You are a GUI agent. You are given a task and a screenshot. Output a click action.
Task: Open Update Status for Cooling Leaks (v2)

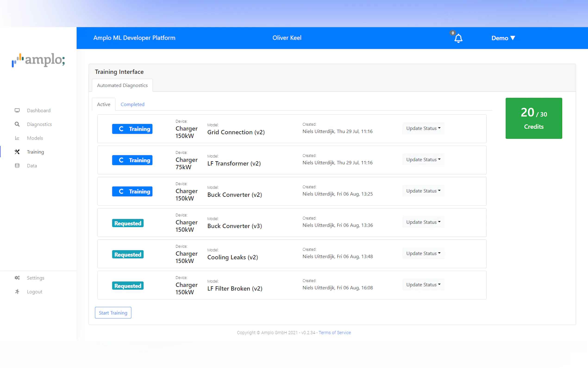pos(423,253)
